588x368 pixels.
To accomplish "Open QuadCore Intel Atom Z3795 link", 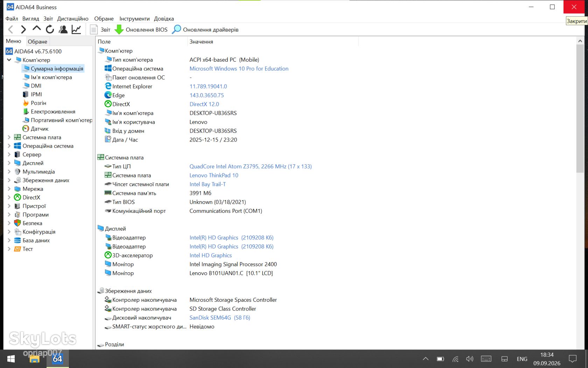I will point(251,166).
